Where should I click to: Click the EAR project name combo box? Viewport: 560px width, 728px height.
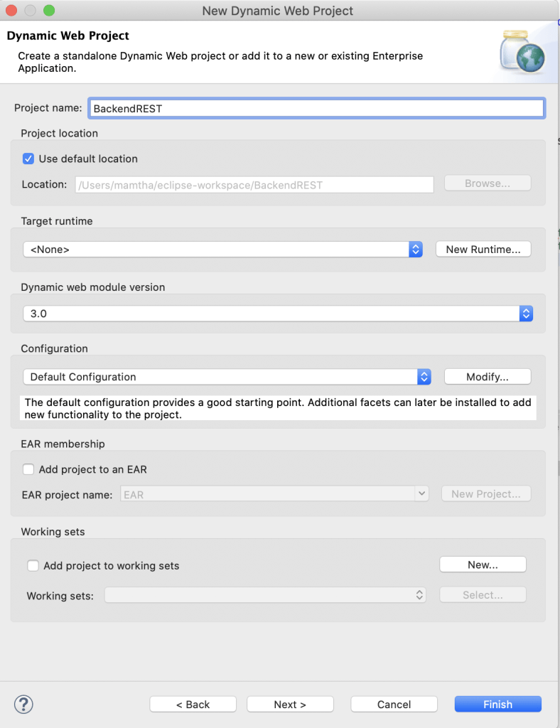[274, 494]
